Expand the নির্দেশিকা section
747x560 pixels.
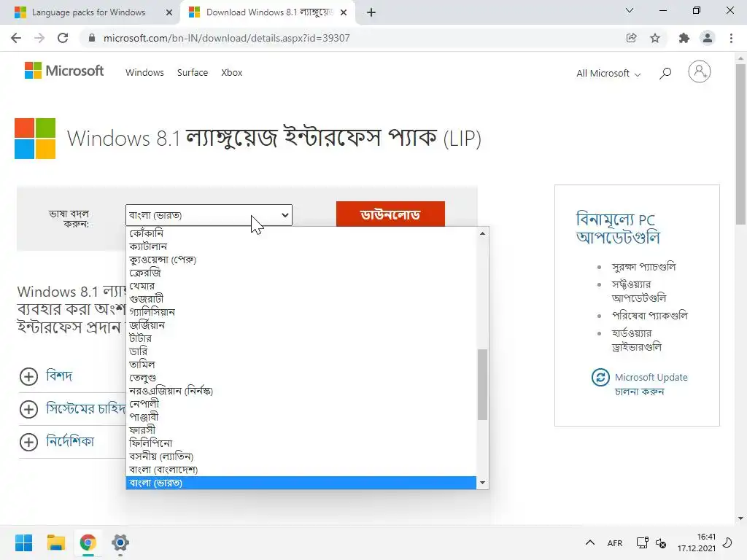(x=57, y=441)
